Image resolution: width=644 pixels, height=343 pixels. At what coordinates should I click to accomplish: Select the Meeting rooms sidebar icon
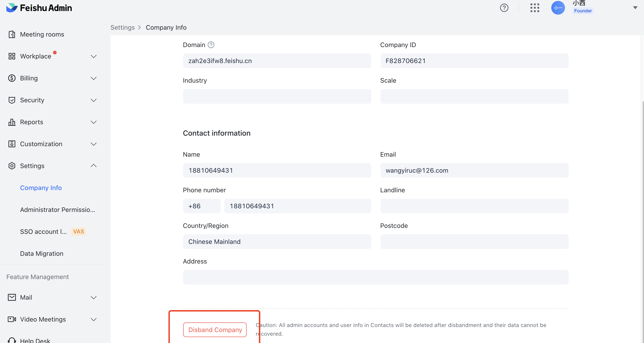tap(12, 34)
